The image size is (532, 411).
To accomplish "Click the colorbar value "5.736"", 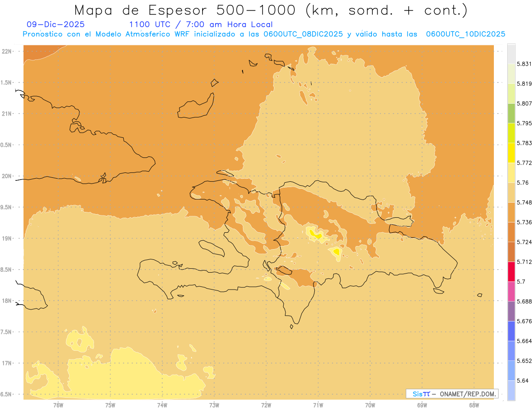I will [x=524, y=222].
